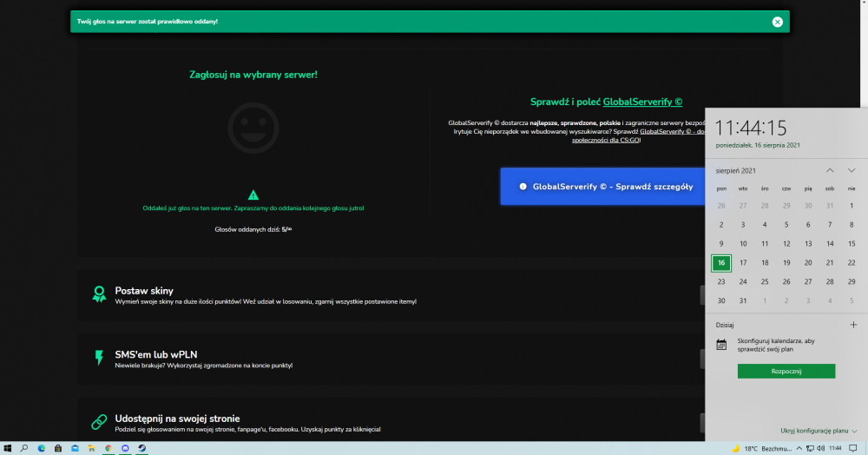Go to previous month in calendar
The image size is (868, 455).
[x=830, y=170]
